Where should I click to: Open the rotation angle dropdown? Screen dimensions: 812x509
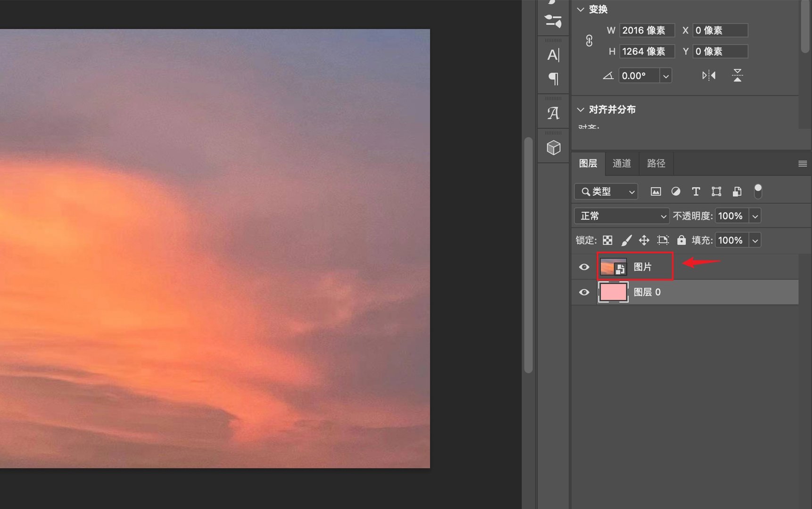click(665, 75)
